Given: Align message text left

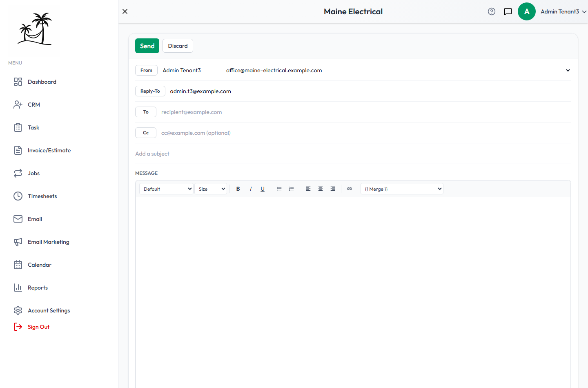Looking at the screenshot, I should point(308,189).
